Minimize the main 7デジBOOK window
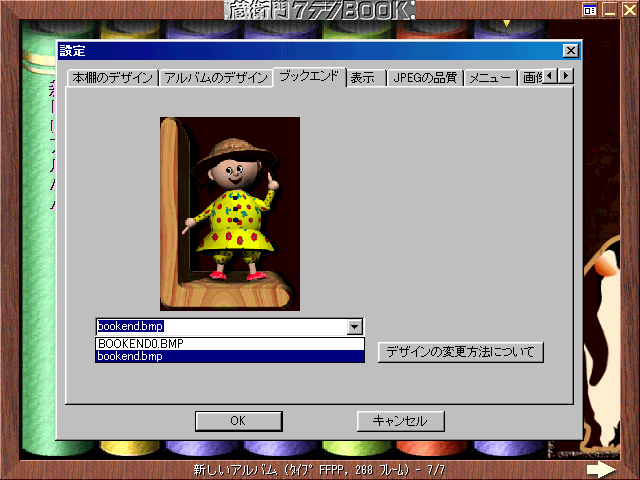640x480 pixels. coord(610,10)
